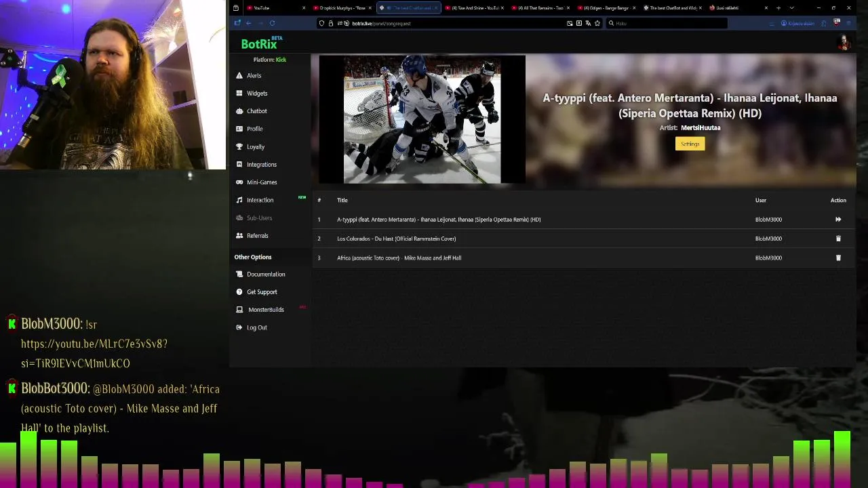Click the browser back arrow
Screen dimensions: 868x488
[x=249, y=23]
